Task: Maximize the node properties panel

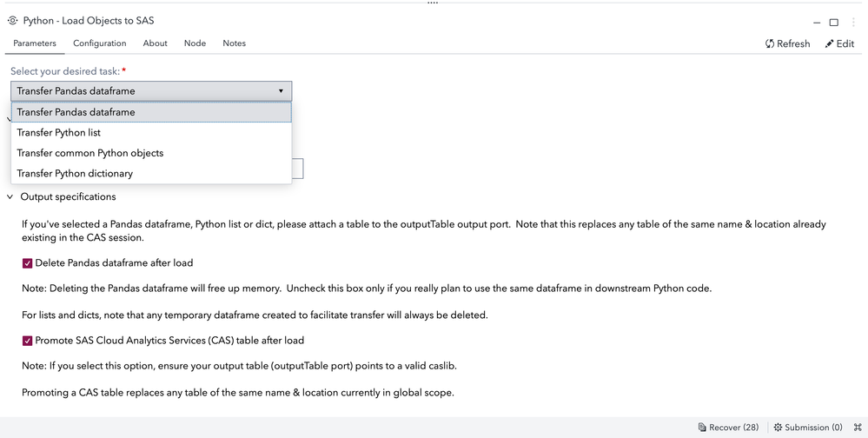Action: (x=834, y=23)
